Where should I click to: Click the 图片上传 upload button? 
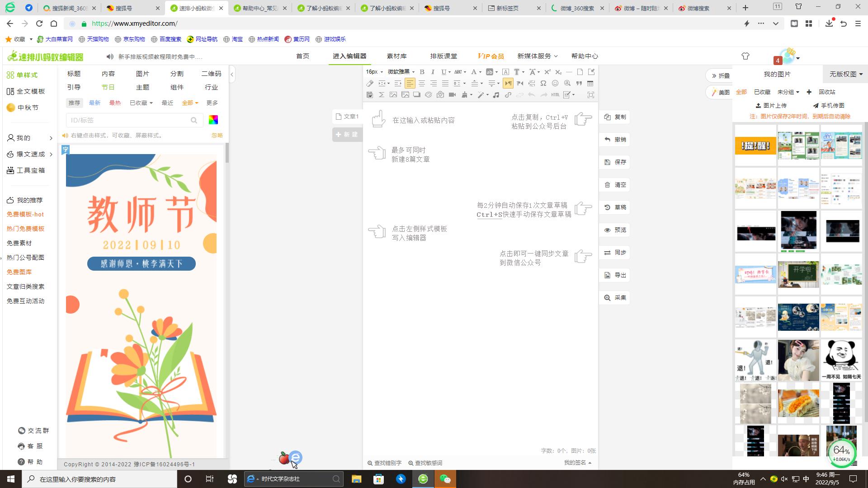[771, 105]
